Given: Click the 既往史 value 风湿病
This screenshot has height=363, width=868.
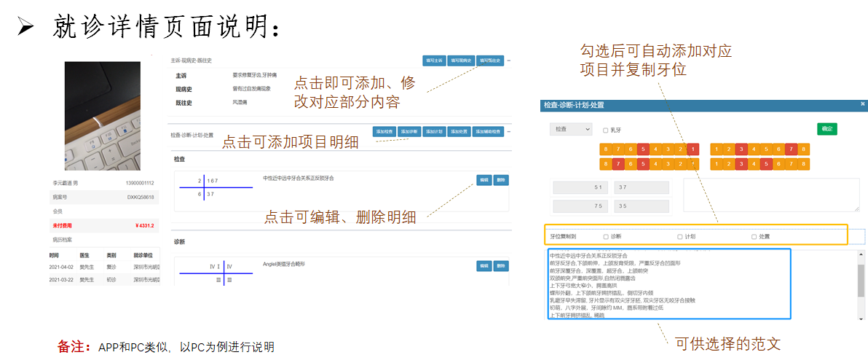Looking at the screenshot, I should (x=240, y=103).
